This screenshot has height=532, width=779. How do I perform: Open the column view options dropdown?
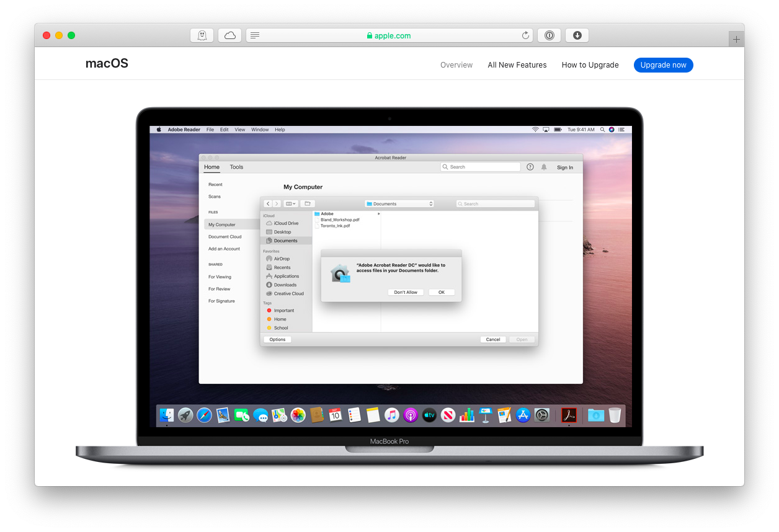(x=291, y=203)
